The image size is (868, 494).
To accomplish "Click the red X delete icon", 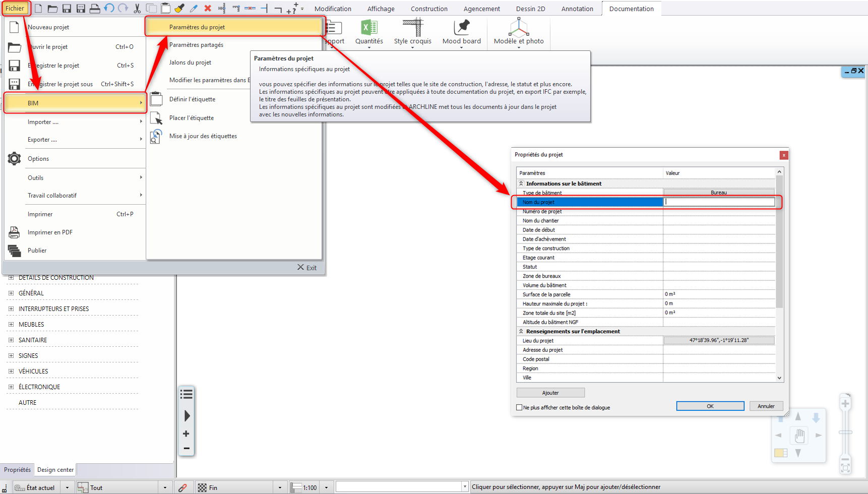I will (x=208, y=9).
